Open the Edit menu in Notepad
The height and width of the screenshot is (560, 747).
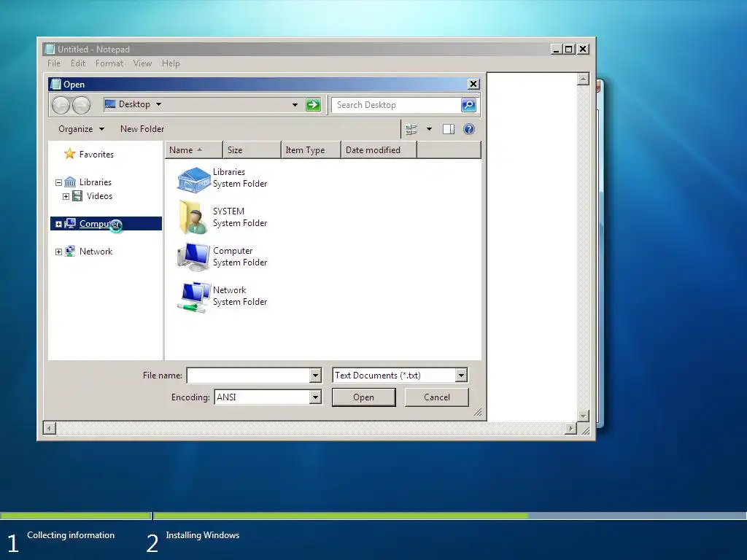click(x=78, y=63)
